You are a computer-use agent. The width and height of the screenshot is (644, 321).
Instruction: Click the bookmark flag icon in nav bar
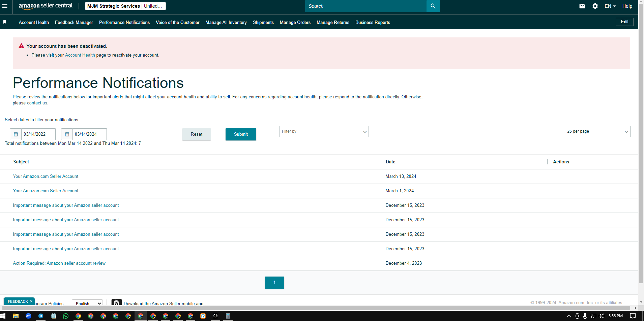[x=5, y=22]
